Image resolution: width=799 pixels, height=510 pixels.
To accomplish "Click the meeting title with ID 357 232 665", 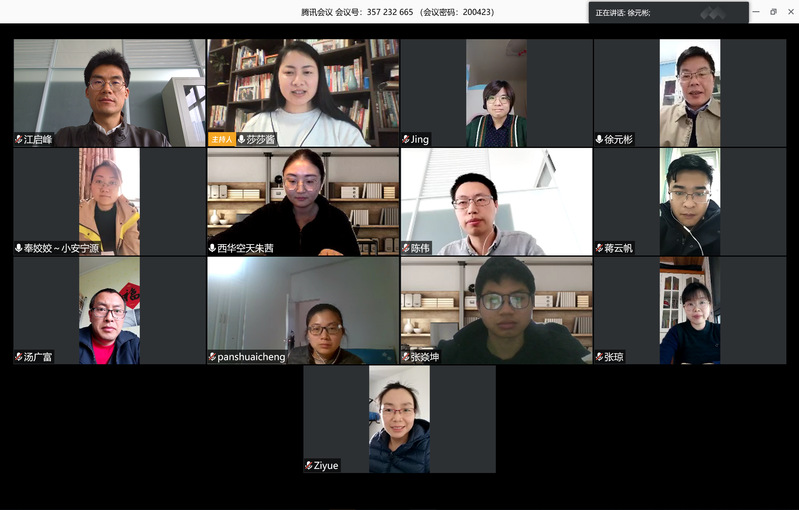I will (x=397, y=12).
